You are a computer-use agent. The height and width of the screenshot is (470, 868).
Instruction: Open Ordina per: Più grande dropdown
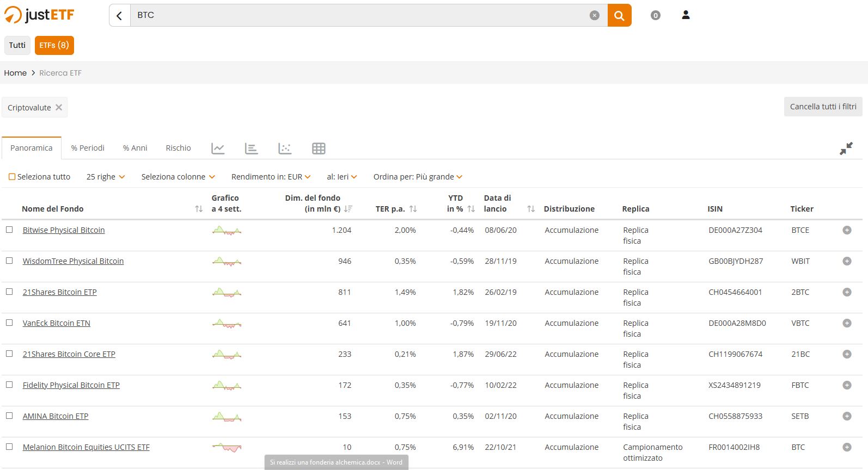pyautogui.click(x=418, y=177)
